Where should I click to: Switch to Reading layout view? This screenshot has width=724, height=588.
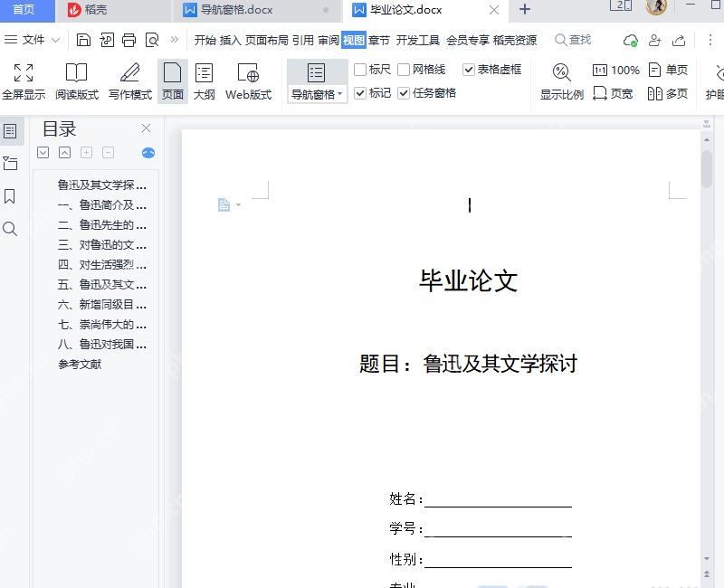[x=77, y=81]
